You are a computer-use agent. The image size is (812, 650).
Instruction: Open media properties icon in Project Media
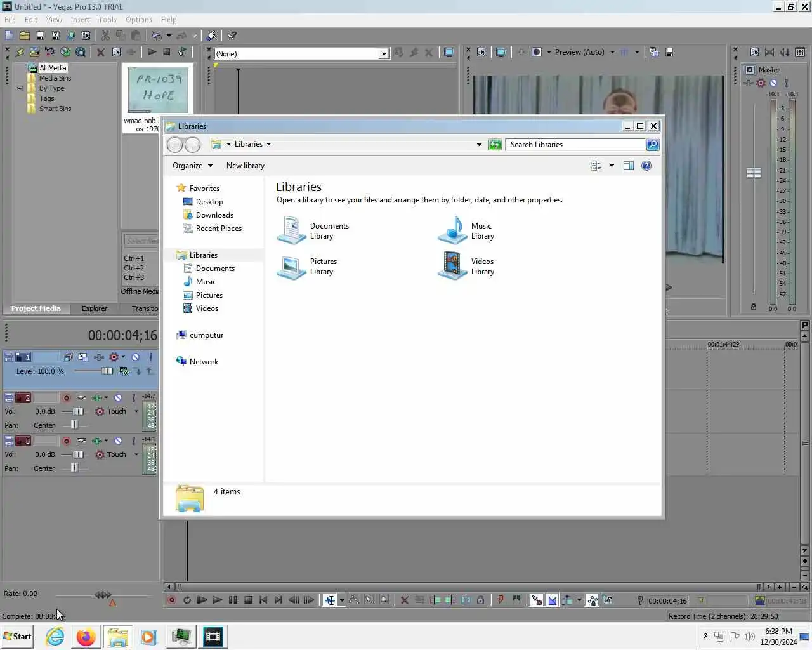click(x=116, y=52)
